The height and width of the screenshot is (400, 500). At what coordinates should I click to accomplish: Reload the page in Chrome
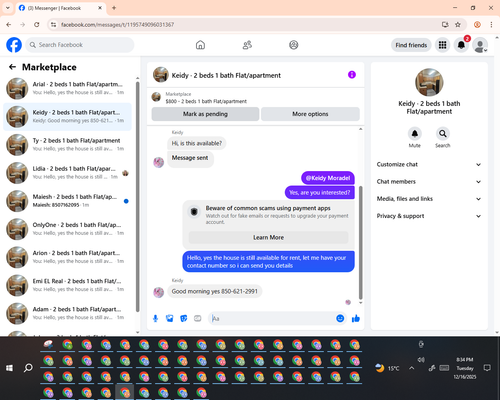[x=37, y=25]
